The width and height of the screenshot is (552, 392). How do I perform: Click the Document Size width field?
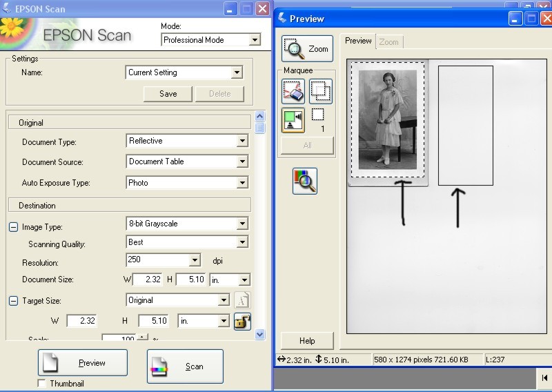[x=148, y=280]
